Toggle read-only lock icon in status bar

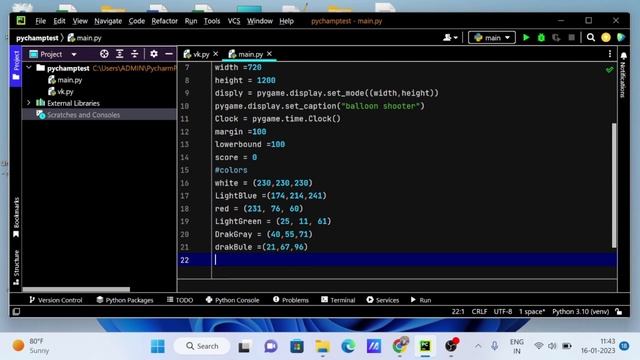pos(619,312)
